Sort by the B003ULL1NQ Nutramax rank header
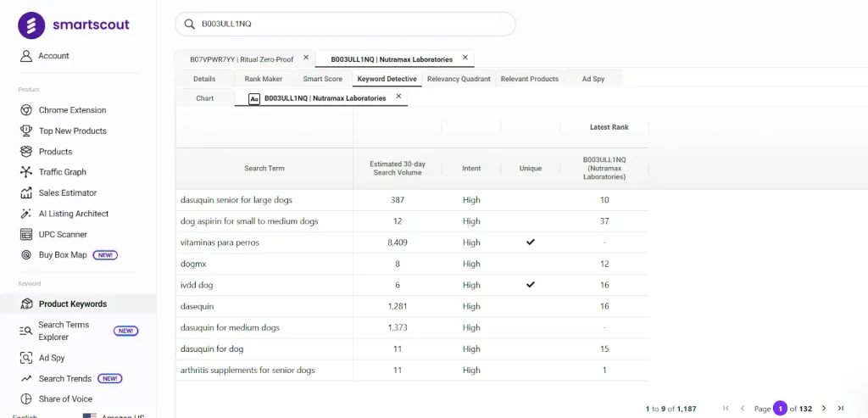This screenshot has height=418, width=868. pyautogui.click(x=604, y=169)
